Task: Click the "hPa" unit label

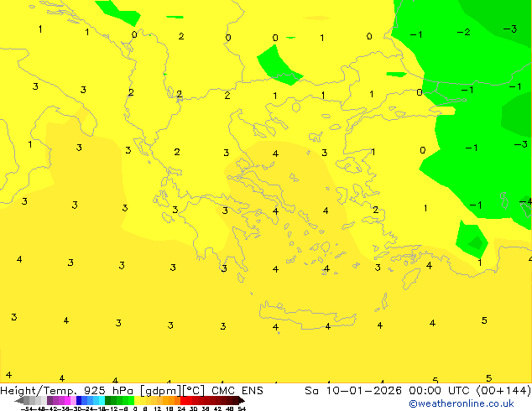Action: pyautogui.click(x=123, y=391)
